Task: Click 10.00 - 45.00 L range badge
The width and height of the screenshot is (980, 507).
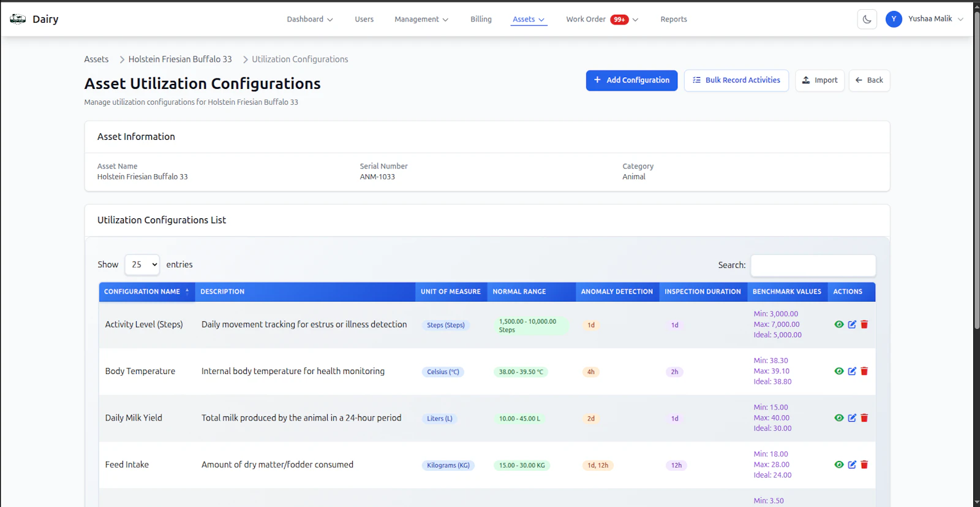Action: pyautogui.click(x=520, y=418)
